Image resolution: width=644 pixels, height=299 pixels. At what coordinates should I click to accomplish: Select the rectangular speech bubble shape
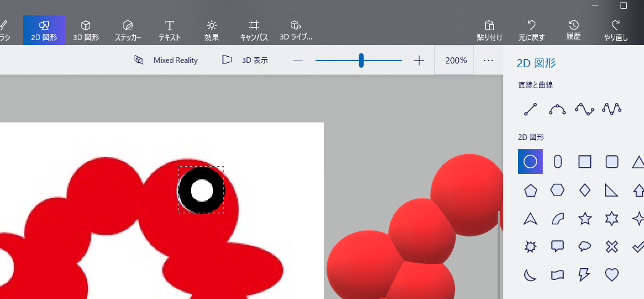click(x=558, y=246)
